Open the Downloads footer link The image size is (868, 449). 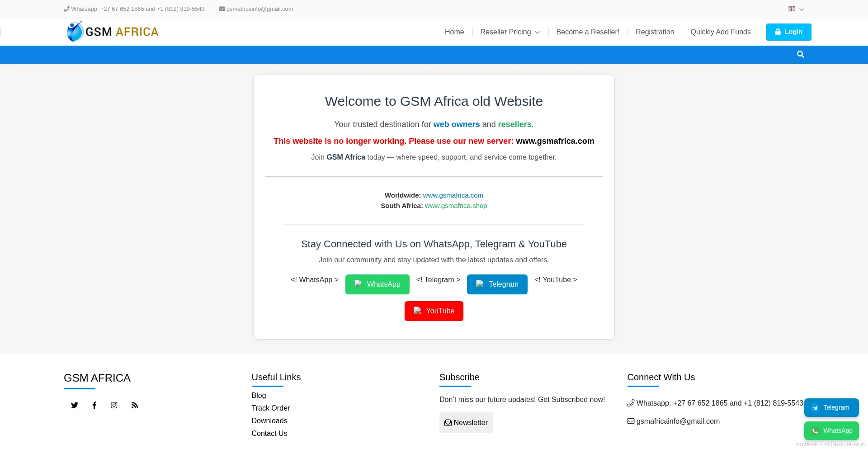(x=269, y=421)
